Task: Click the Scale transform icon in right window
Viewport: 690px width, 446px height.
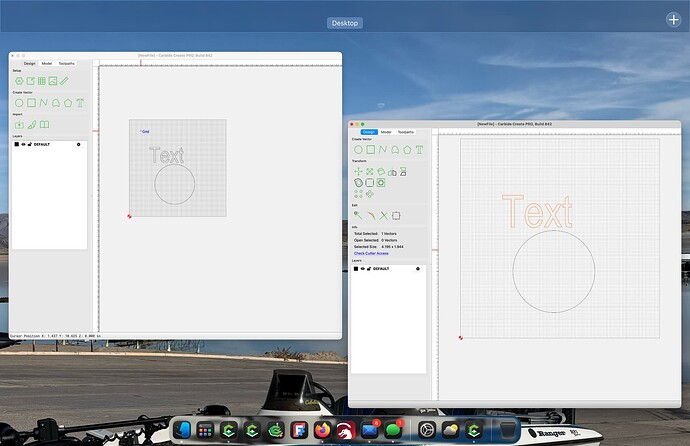Action: (370, 172)
